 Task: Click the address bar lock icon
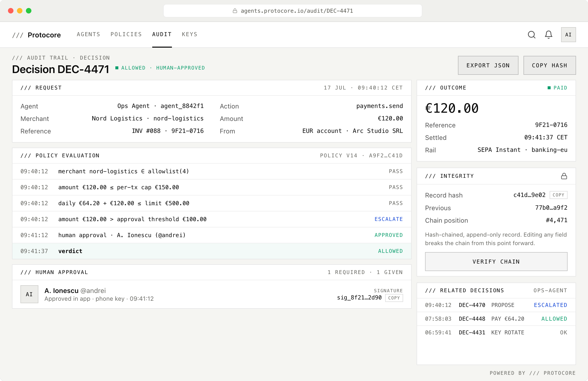(x=235, y=11)
